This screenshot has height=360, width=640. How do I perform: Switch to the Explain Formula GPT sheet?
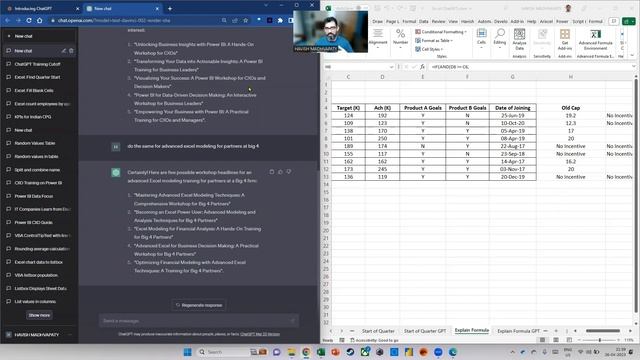click(518, 331)
